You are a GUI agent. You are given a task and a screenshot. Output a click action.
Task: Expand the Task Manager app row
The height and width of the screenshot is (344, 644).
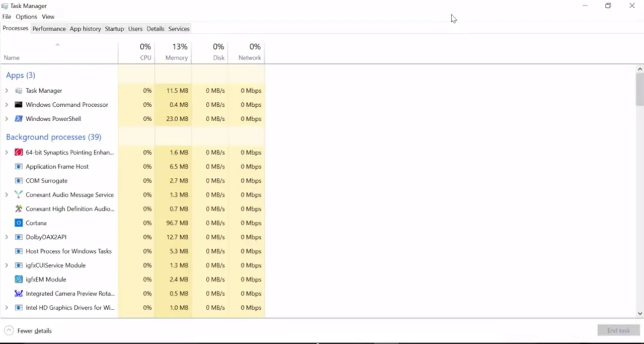point(7,91)
